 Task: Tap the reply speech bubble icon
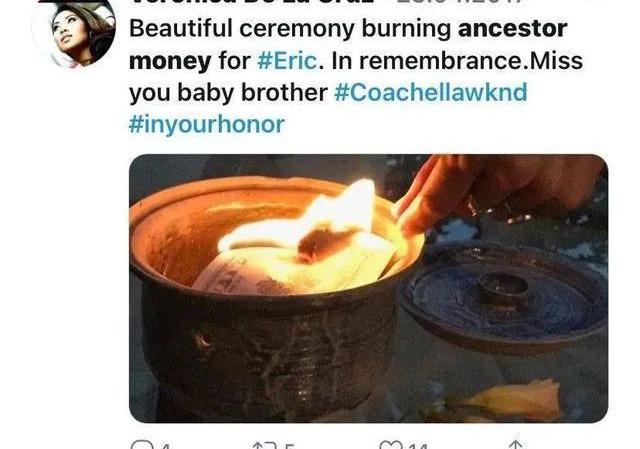click(142, 445)
